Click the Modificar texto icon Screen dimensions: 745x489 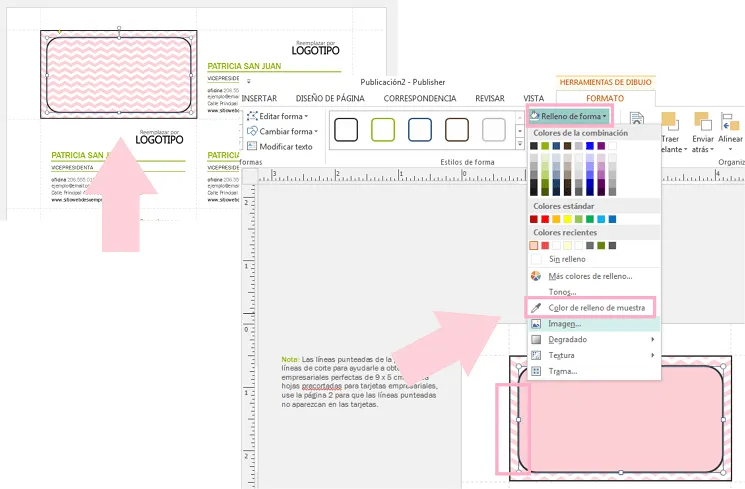252,146
